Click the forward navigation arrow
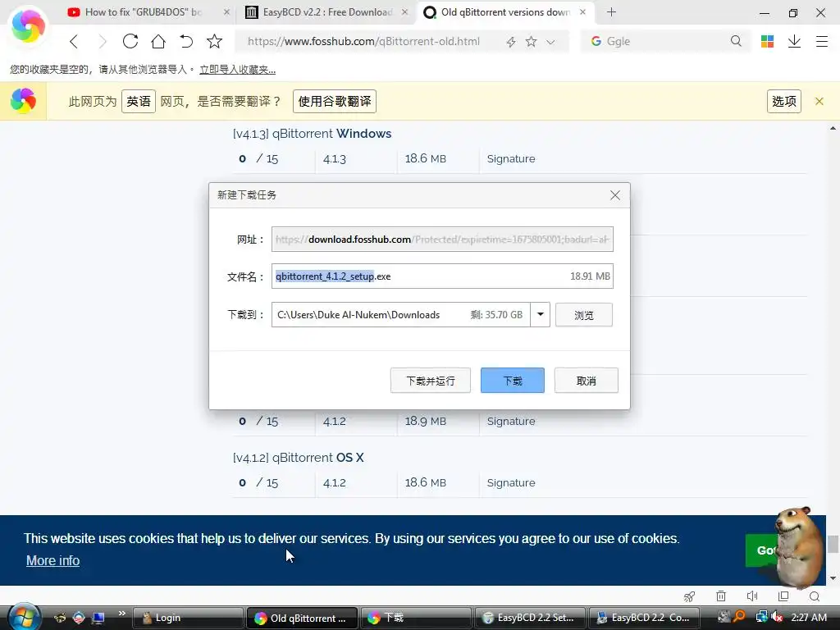 point(103,41)
